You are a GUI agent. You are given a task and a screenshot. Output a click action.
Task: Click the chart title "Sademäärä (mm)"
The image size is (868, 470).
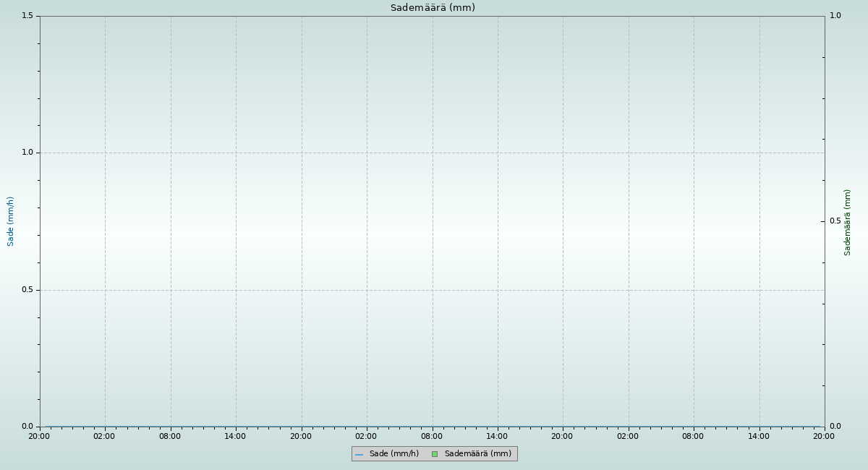[x=433, y=8]
